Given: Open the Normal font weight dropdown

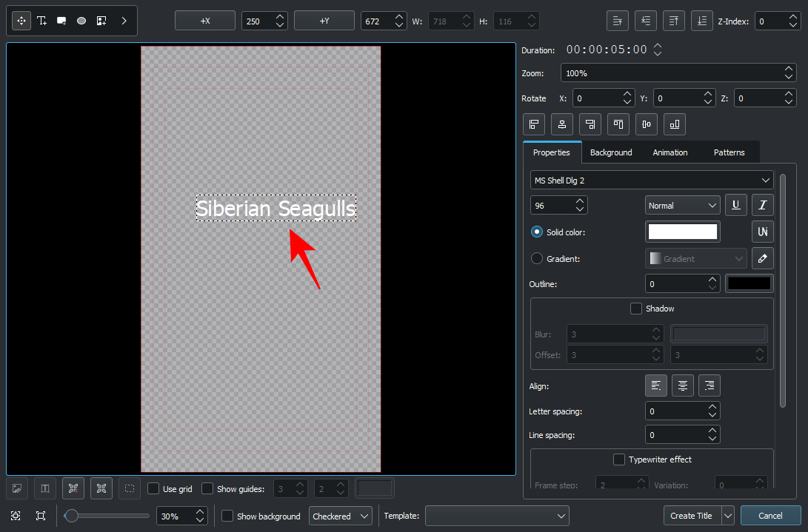Looking at the screenshot, I should (682, 206).
